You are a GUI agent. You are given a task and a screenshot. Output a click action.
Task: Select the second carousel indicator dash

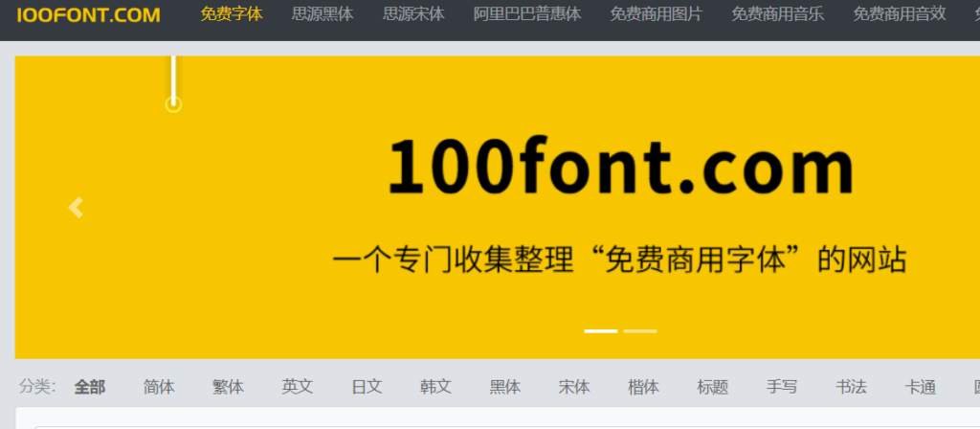tap(640, 330)
